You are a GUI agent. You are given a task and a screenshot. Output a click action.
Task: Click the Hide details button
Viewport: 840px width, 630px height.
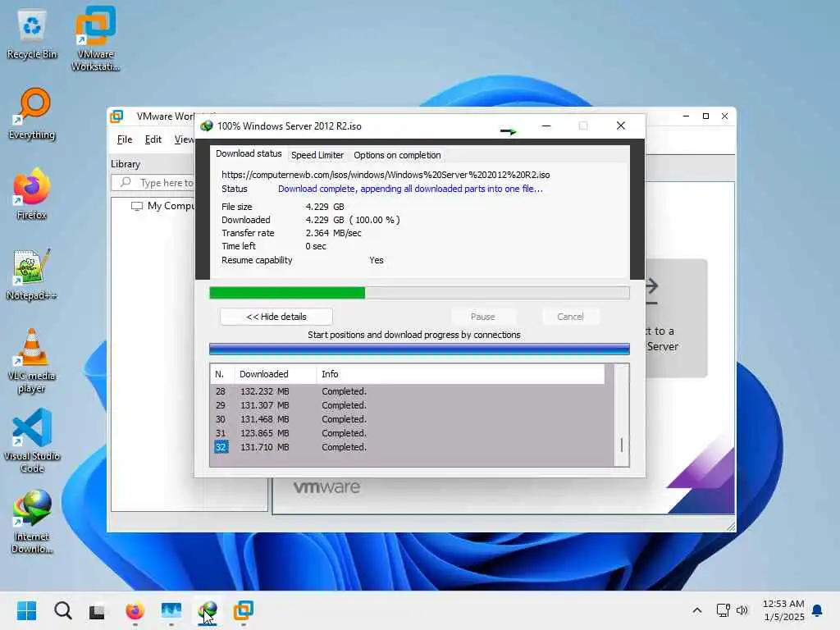(x=276, y=317)
